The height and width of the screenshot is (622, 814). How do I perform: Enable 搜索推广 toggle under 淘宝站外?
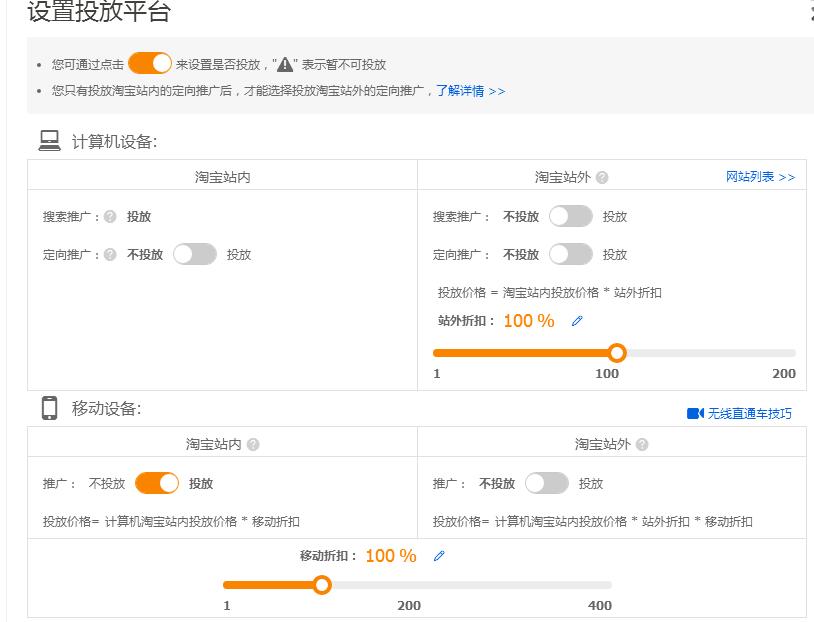pos(570,215)
